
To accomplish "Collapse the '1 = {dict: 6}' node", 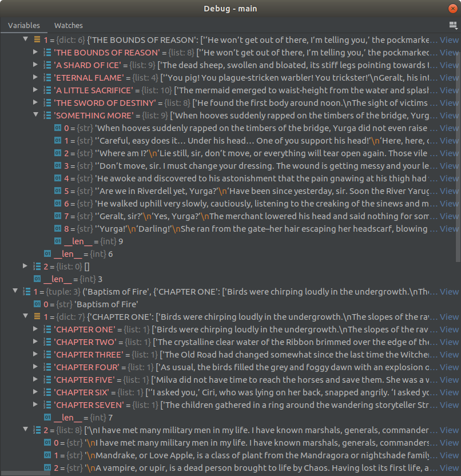I will pos(26,39).
